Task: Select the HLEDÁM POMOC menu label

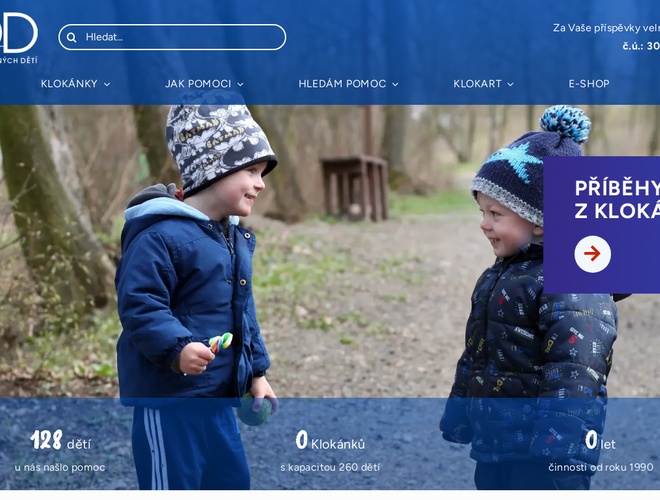Action: 342,84
